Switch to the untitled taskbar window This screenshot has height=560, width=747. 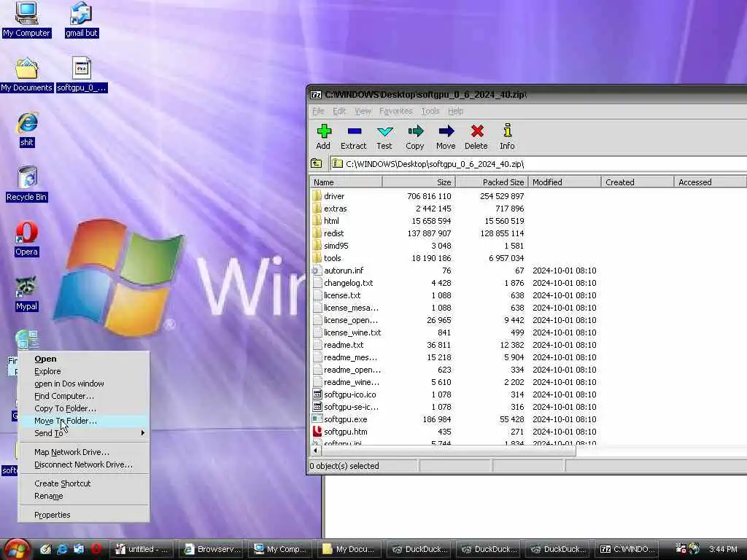[142, 549]
